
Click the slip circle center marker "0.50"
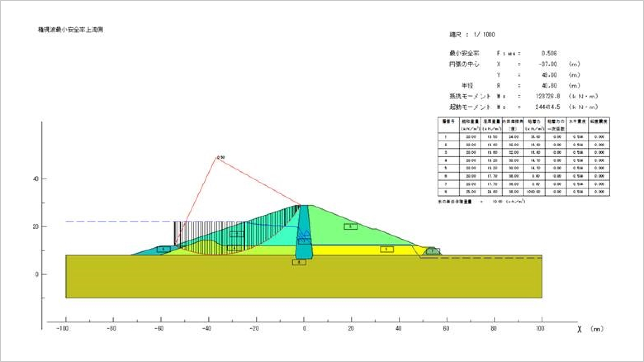point(220,157)
